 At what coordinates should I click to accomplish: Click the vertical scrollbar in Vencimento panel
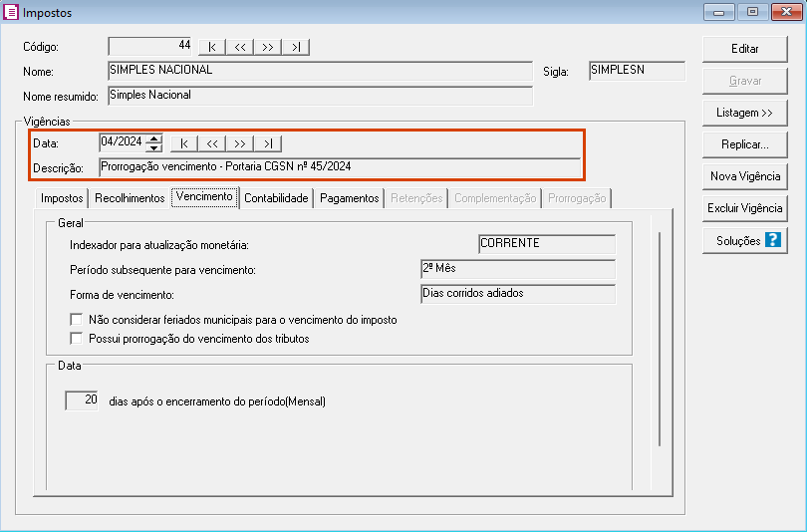(660, 340)
